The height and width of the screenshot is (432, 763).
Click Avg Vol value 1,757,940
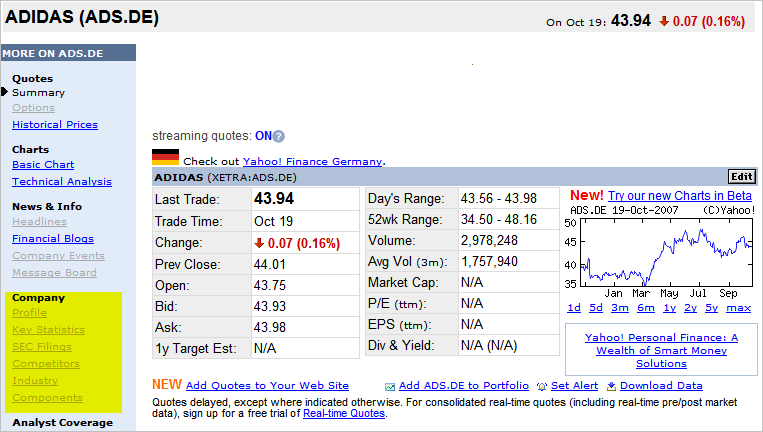[x=489, y=261]
